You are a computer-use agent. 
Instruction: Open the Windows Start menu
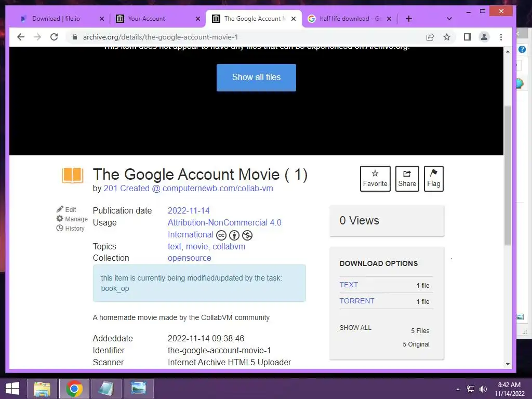tap(12, 389)
